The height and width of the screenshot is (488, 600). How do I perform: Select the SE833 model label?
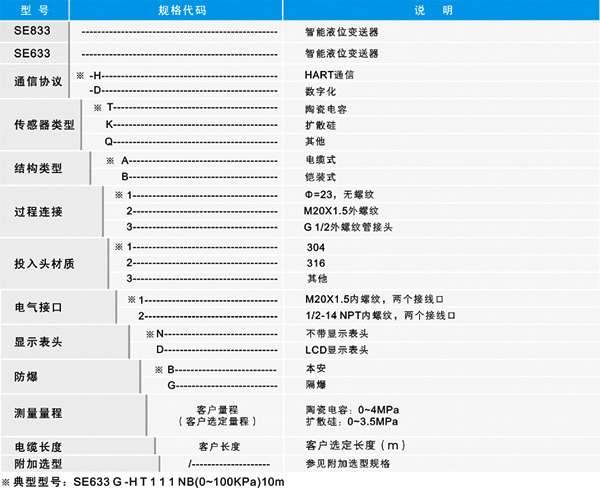coord(29,31)
